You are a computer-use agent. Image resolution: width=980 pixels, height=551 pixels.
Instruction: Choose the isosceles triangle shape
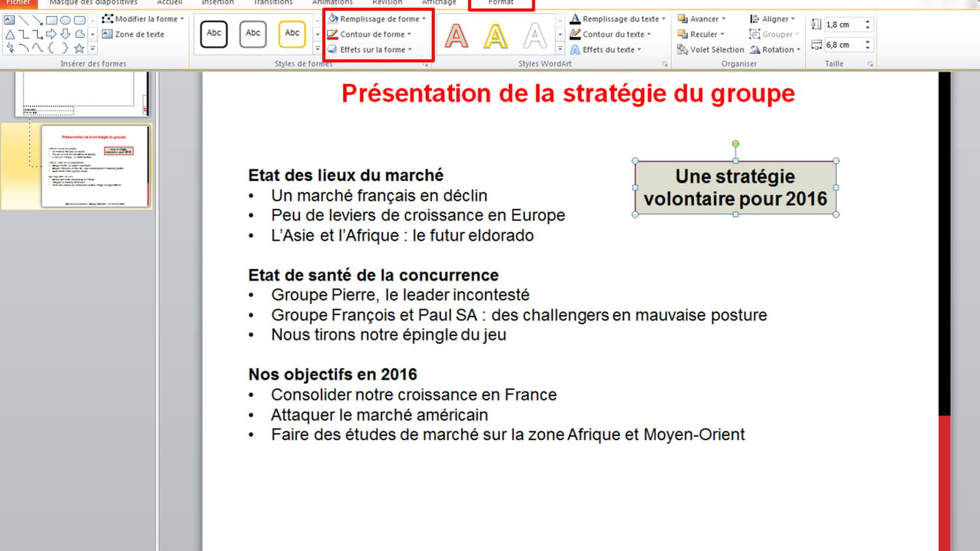(x=10, y=34)
